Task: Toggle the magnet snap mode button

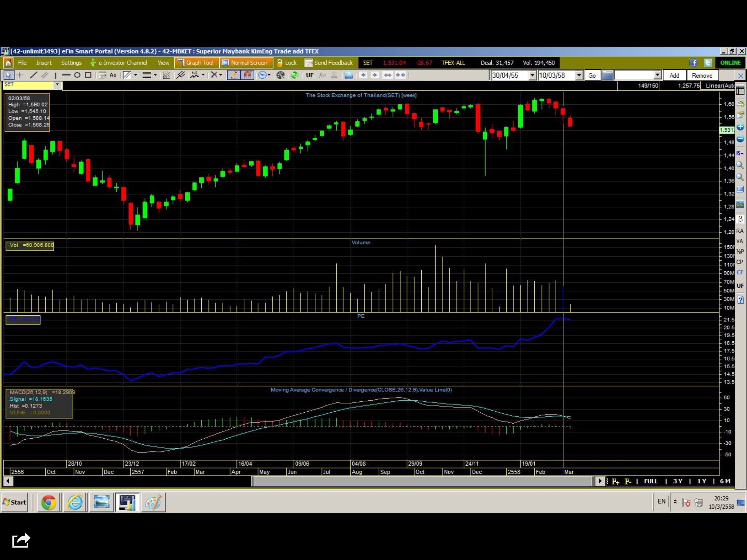Action: (248, 75)
